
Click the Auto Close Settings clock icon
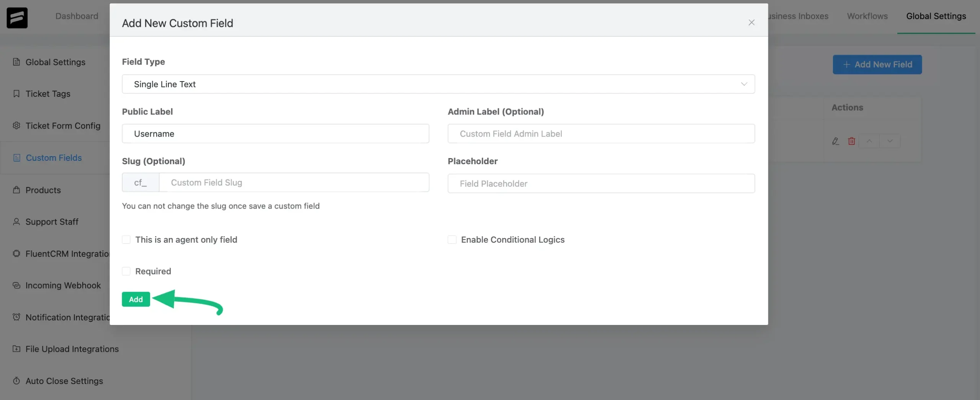click(16, 381)
